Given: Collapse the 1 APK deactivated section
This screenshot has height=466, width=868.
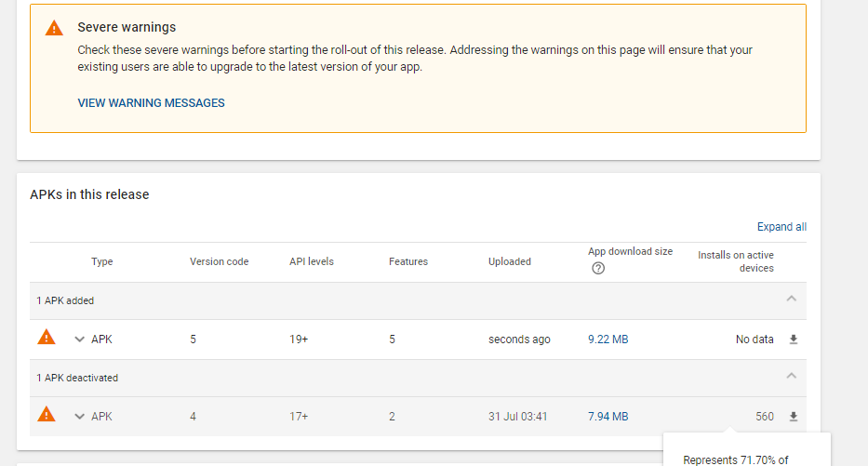Looking at the screenshot, I should pyautogui.click(x=791, y=376).
